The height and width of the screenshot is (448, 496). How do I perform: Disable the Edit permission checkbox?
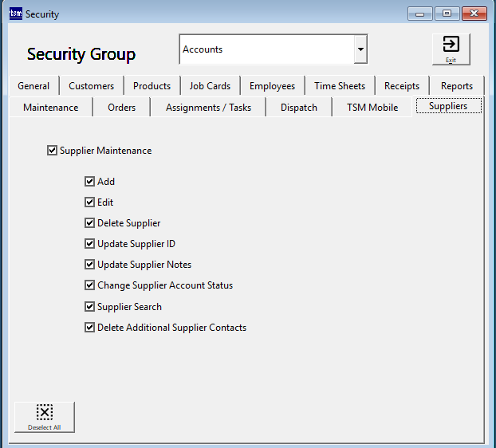coord(90,202)
